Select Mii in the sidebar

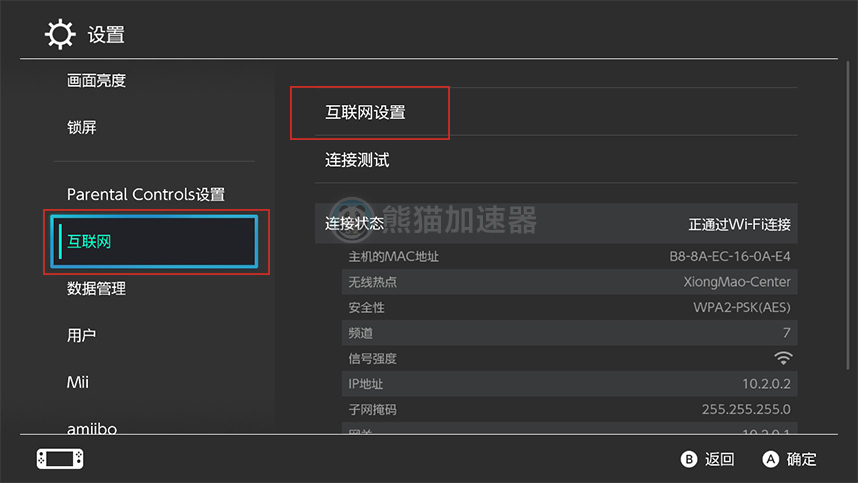pos(78,382)
